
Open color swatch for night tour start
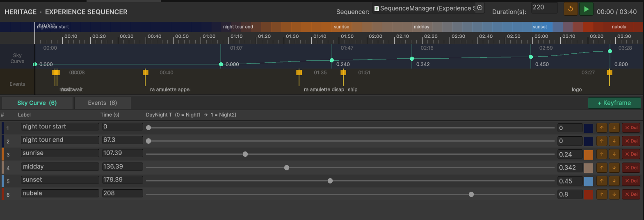pos(589,128)
